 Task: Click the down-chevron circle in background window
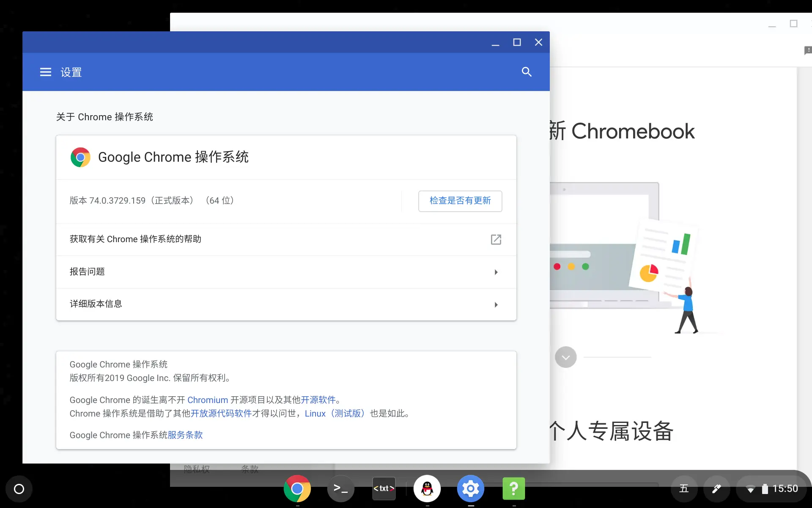point(566,357)
